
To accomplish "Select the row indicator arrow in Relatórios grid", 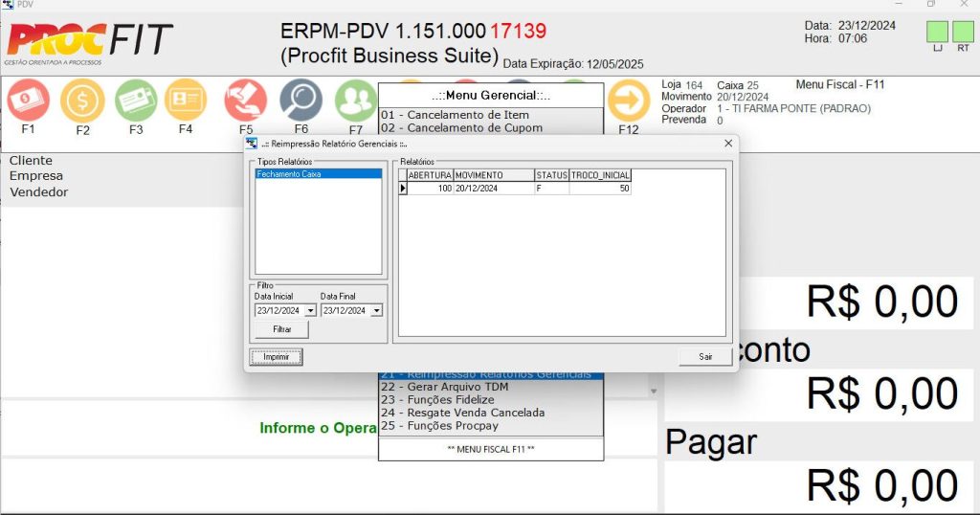I will pos(403,189).
